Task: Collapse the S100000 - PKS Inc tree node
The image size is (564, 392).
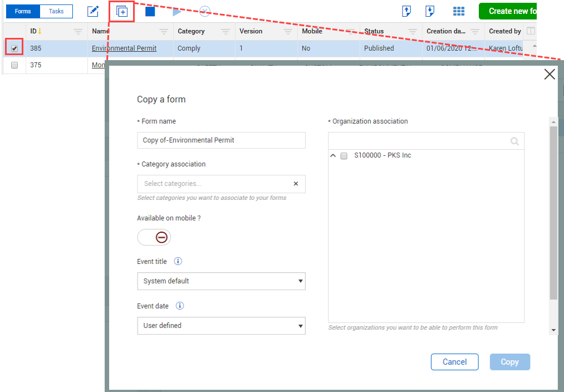Action: pos(333,156)
